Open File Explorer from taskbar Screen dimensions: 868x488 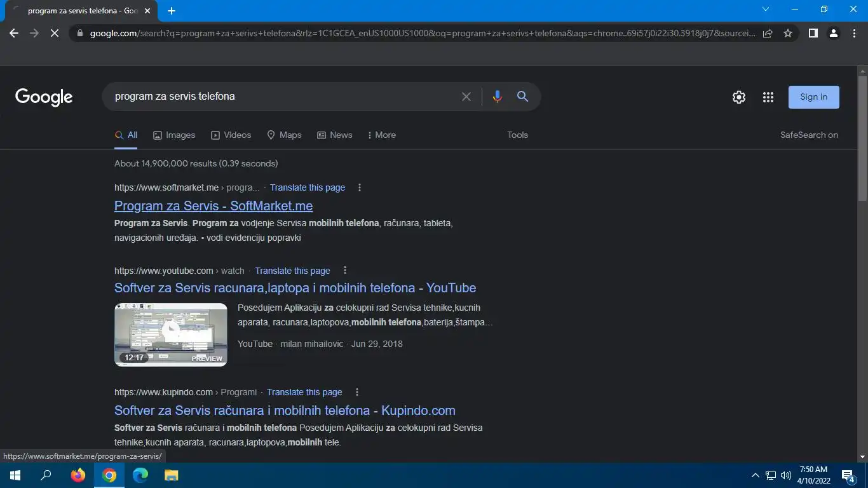172,475
